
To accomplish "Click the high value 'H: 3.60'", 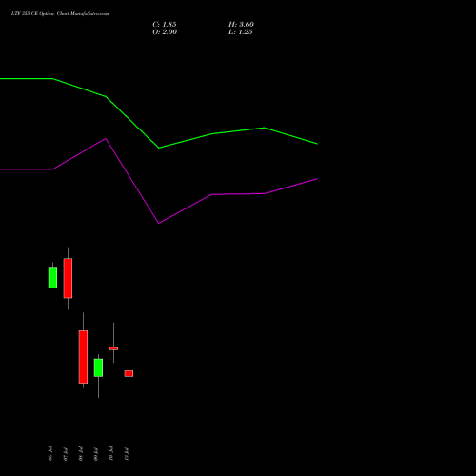I will [x=241, y=25].
